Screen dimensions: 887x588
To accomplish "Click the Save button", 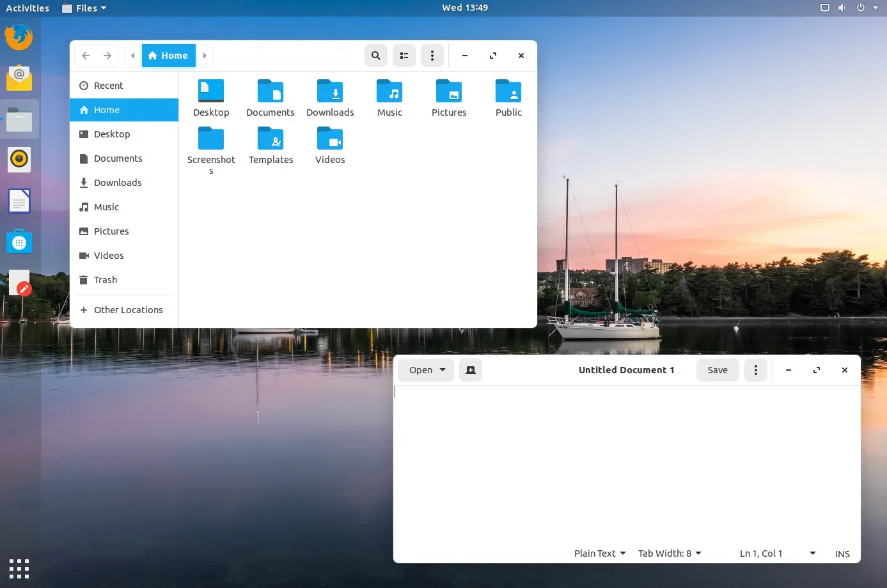I will click(x=718, y=370).
